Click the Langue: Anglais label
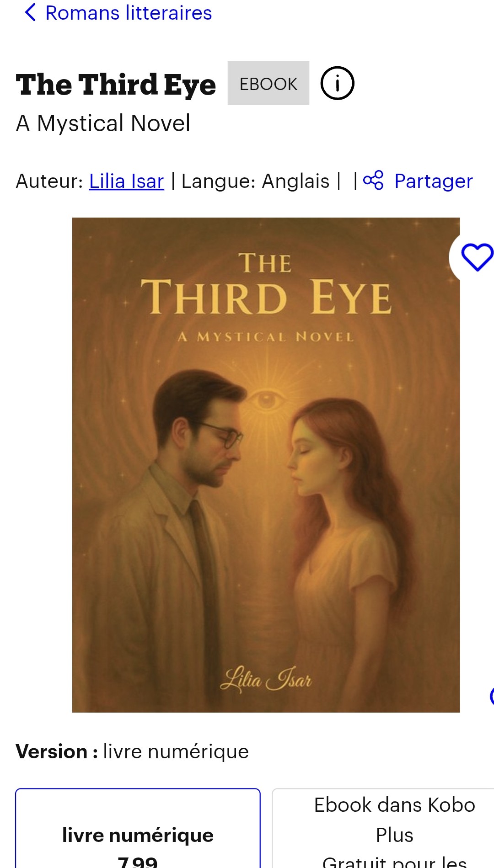 click(x=255, y=181)
